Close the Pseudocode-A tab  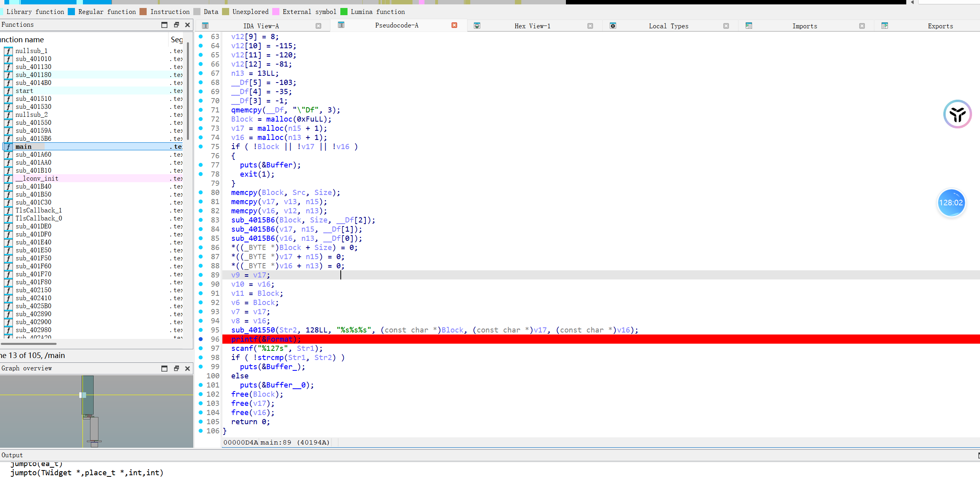click(x=454, y=25)
